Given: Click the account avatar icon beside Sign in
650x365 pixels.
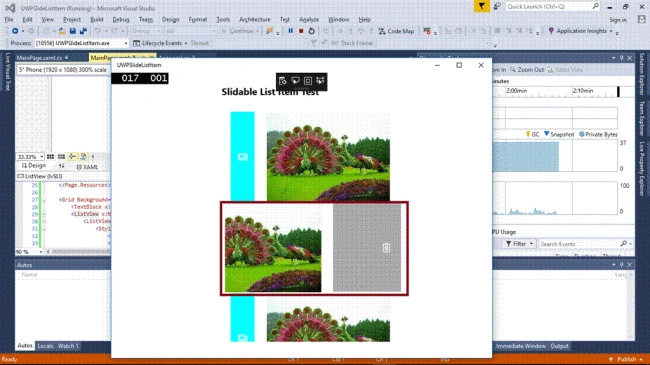Looking at the screenshot, I should 642,19.
